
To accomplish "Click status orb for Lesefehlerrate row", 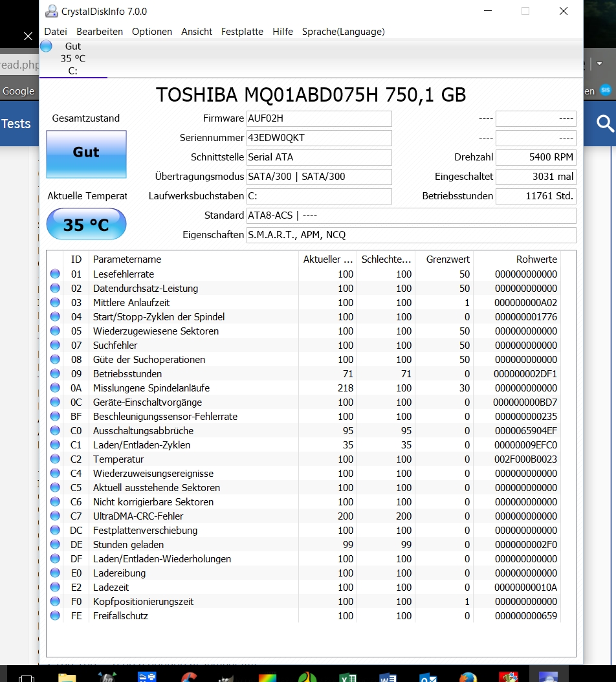I will pyautogui.click(x=55, y=274).
